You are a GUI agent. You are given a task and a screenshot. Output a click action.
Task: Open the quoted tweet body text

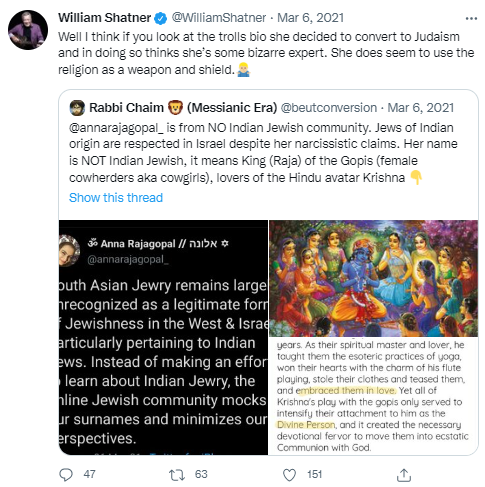pos(263,153)
